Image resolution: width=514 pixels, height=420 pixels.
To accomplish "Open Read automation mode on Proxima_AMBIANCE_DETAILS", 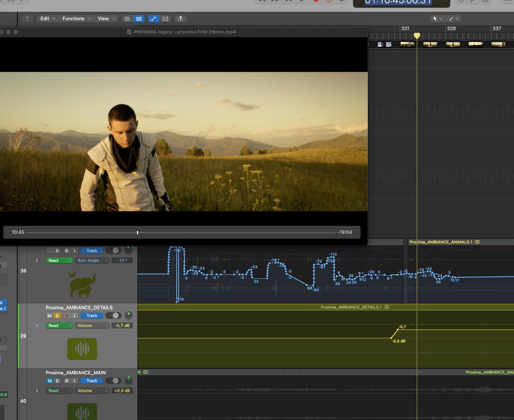I will coord(59,325).
